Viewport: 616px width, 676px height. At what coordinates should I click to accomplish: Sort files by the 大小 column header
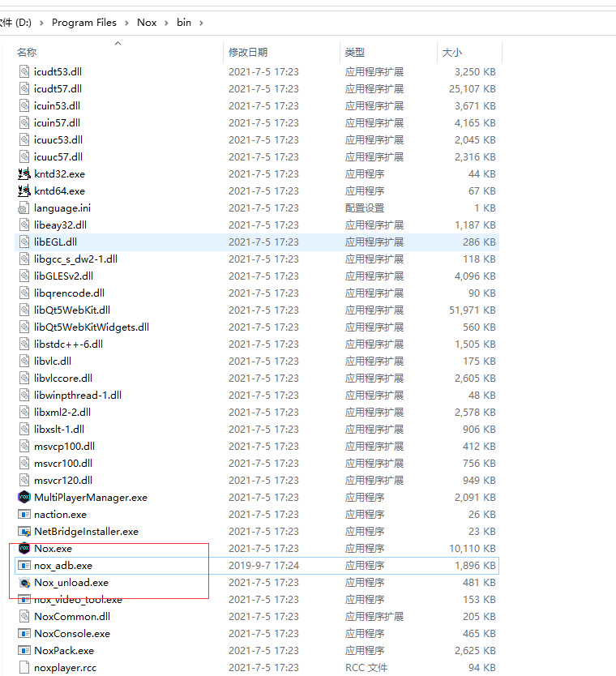(451, 52)
